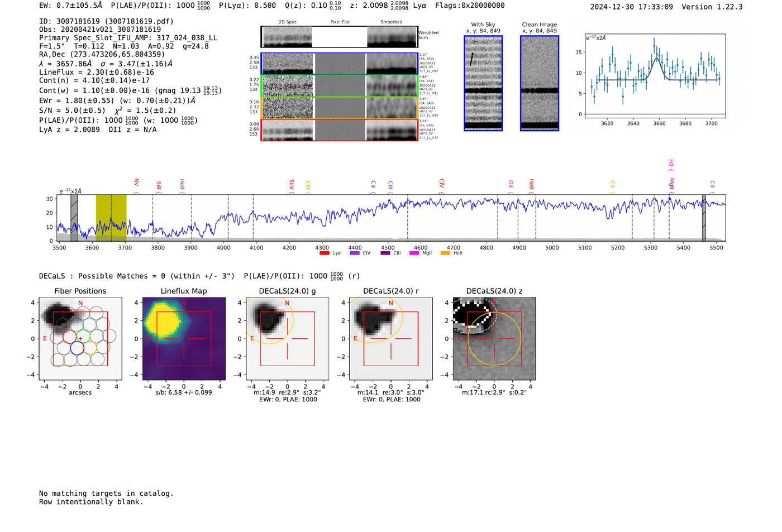Image resolution: width=782 pixels, height=532 pixels.
Task: Click the magenta MgII legend swatch
Action: (414, 253)
